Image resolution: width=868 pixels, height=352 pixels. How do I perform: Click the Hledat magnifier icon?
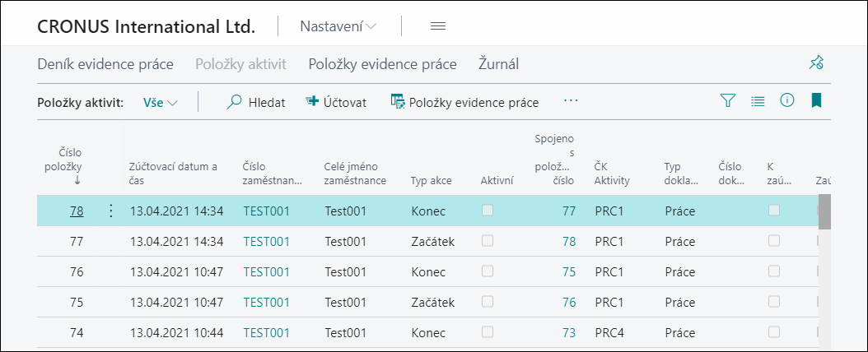click(x=235, y=102)
